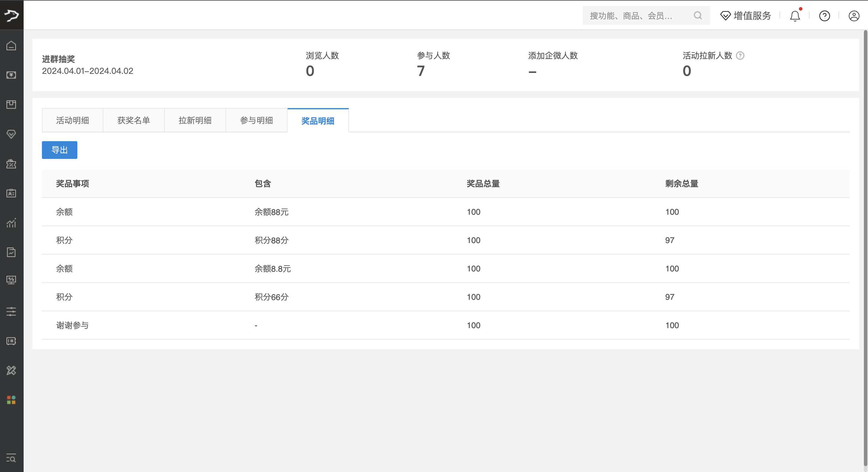This screenshot has width=868, height=472.
Task: Open the home icon in sidebar
Action: [x=11, y=45]
